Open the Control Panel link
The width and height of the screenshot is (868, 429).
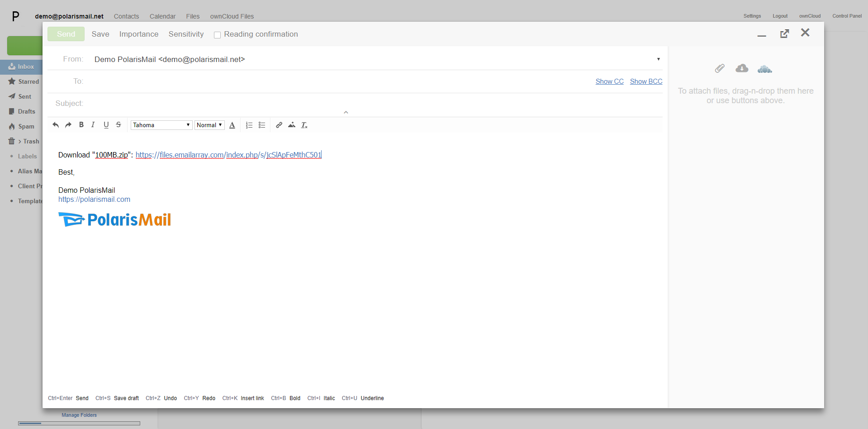(x=847, y=16)
